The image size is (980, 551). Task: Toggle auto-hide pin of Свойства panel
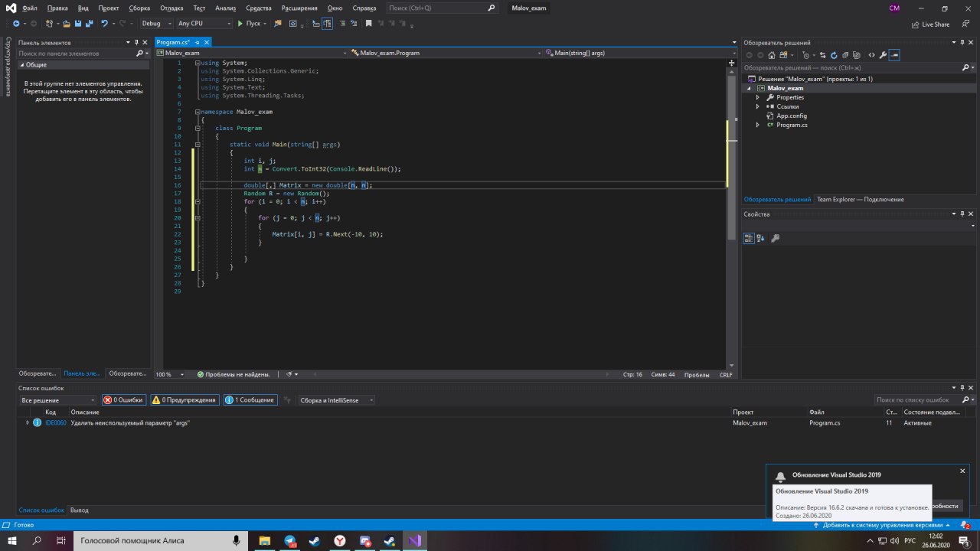tap(963, 214)
